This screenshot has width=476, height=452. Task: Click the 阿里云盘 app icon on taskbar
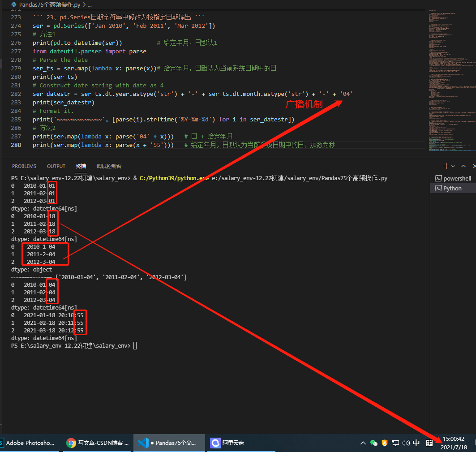click(215, 443)
